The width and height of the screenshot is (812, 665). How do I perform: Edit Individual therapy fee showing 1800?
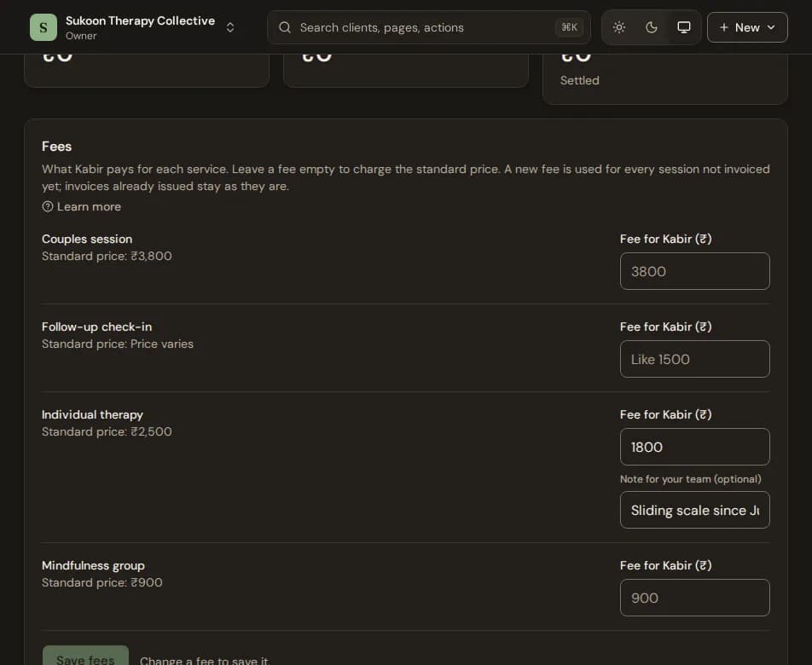[694, 447]
